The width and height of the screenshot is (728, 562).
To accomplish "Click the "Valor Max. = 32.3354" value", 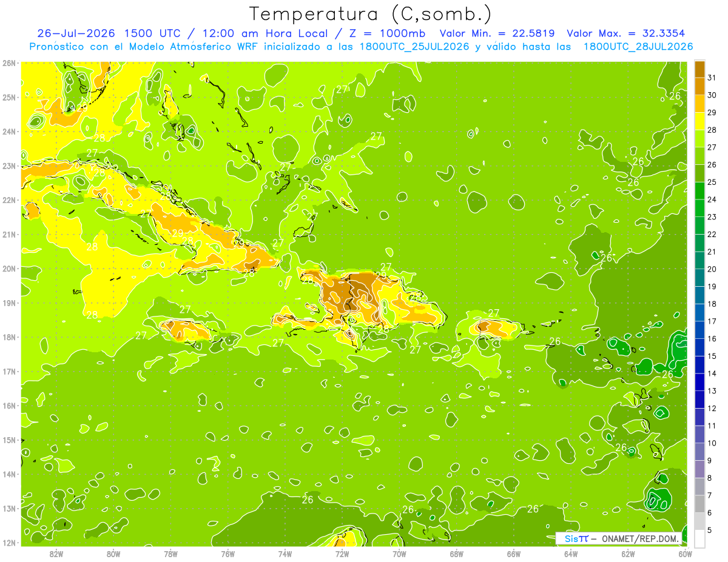I will pos(627,33).
